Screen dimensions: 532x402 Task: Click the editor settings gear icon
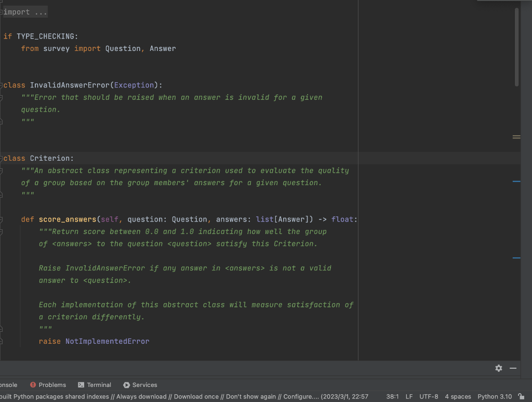coord(498,368)
